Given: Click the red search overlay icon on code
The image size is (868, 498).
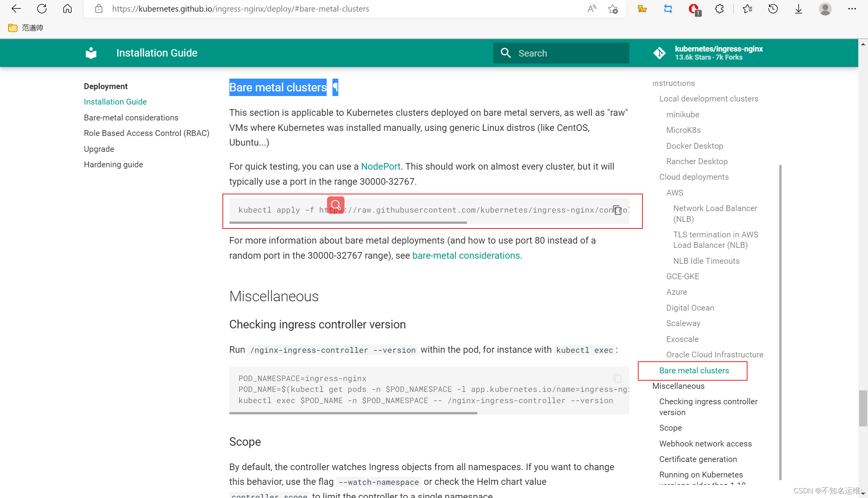Looking at the screenshot, I should (x=336, y=205).
